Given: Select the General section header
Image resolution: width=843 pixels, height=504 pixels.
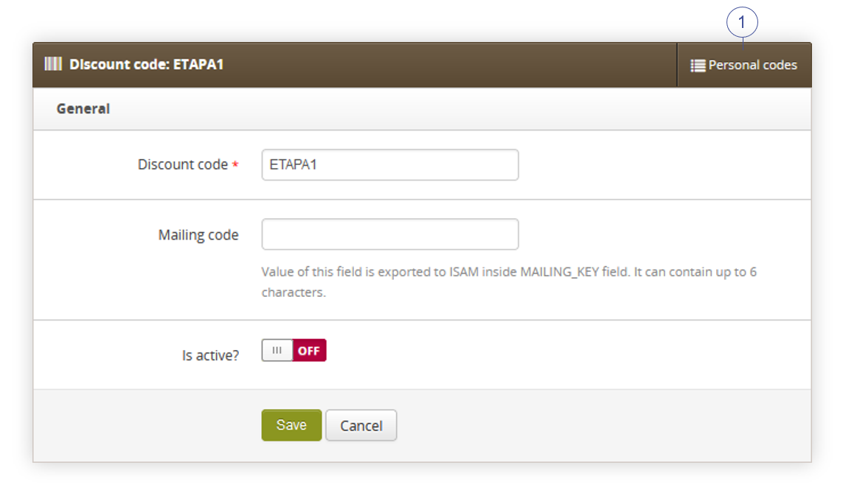Looking at the screenshot, I should click(83, 108).
